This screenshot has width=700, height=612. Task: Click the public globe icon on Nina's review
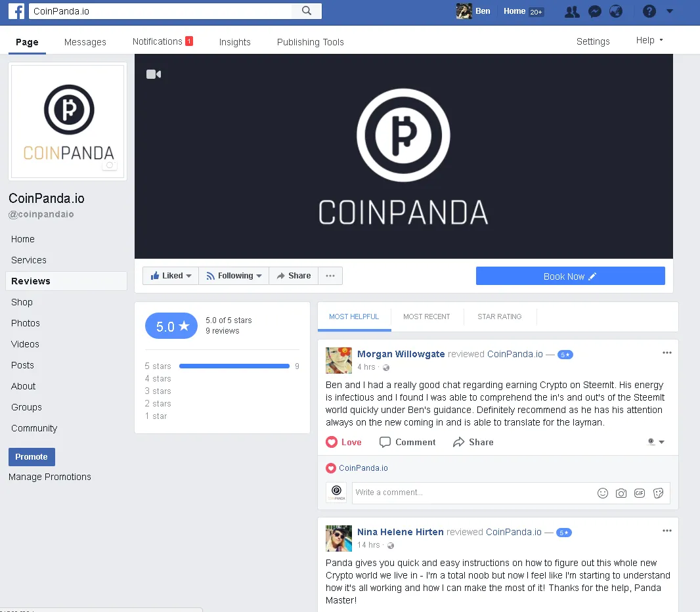[391, 546]
